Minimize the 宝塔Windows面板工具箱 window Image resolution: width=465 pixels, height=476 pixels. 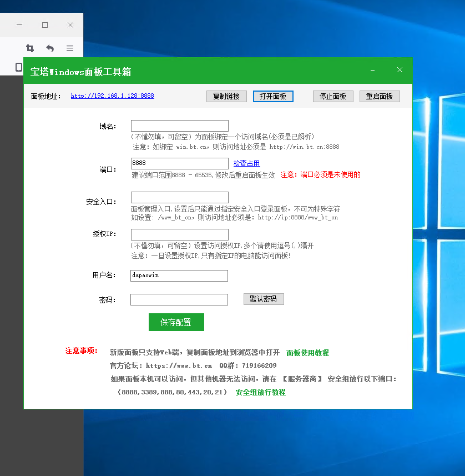click(372, 70)
